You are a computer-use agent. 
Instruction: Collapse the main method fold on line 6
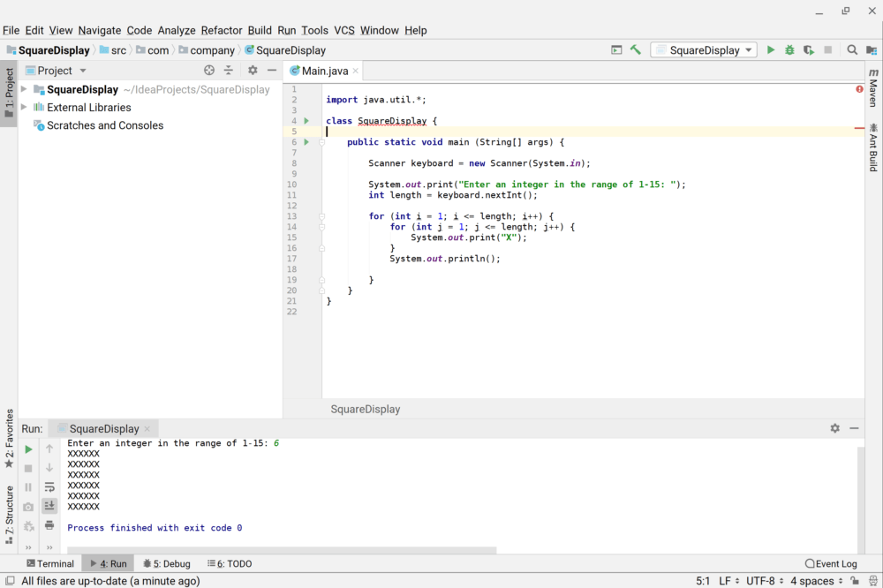322,142
